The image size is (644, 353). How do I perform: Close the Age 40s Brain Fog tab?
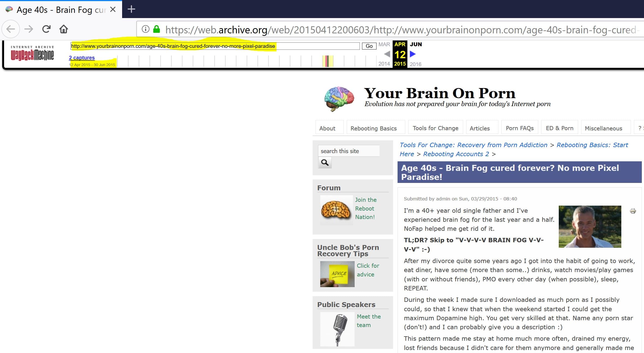[113, 10]
